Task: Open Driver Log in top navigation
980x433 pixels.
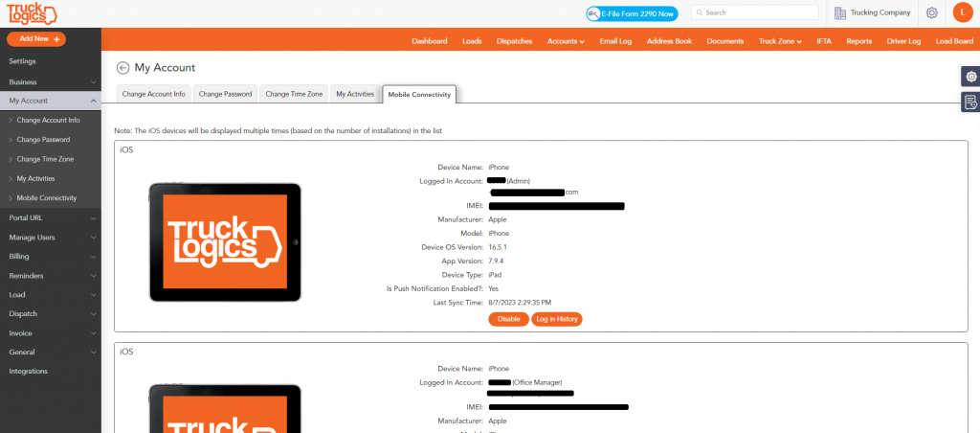Action: [x=903, y=41]
